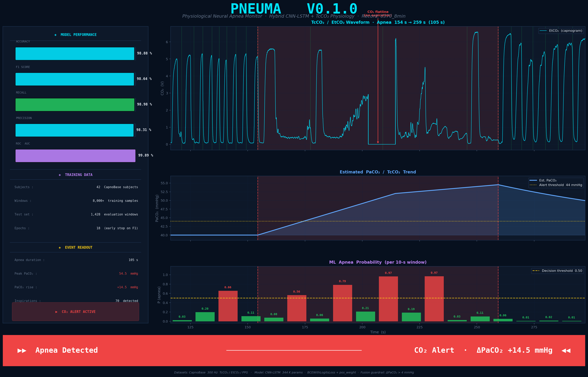
Task: Click the purple ROC AUC bar
Action: pyautogui.click(x=75, y=156)
